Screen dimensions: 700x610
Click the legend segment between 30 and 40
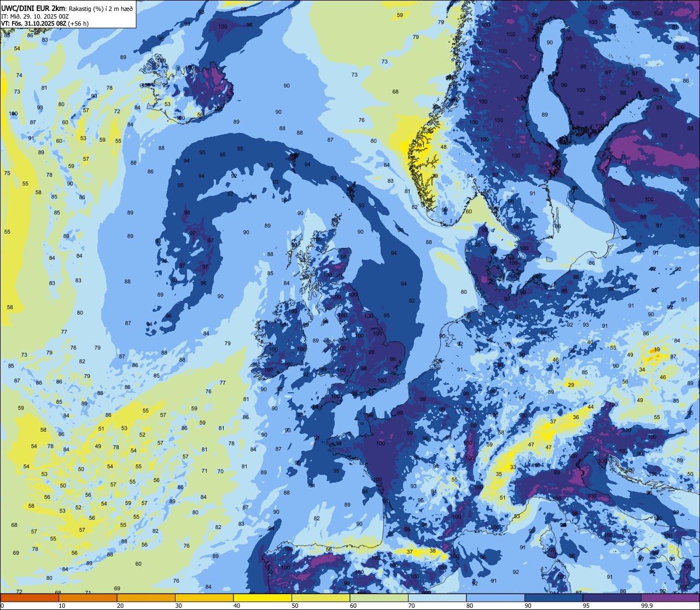pos(204,597)
